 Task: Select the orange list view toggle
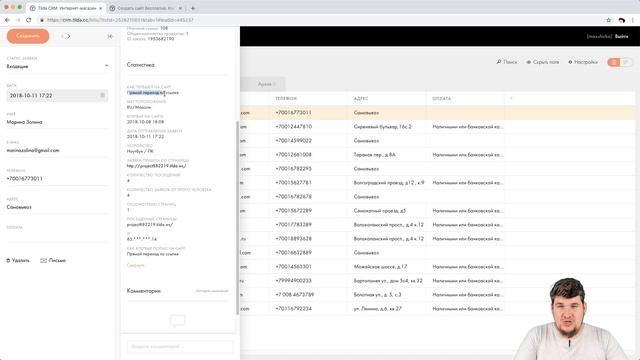point(613,62)
